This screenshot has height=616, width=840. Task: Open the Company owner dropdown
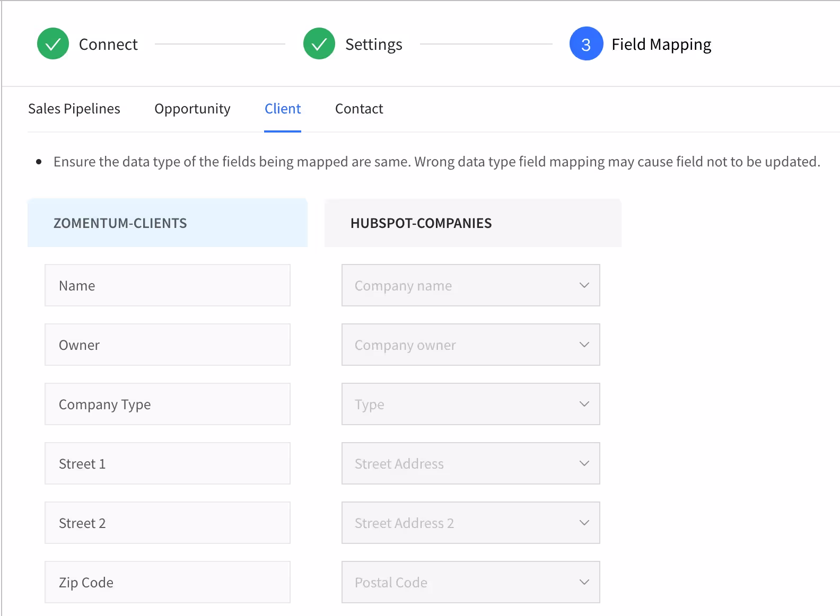pos(471,345)
